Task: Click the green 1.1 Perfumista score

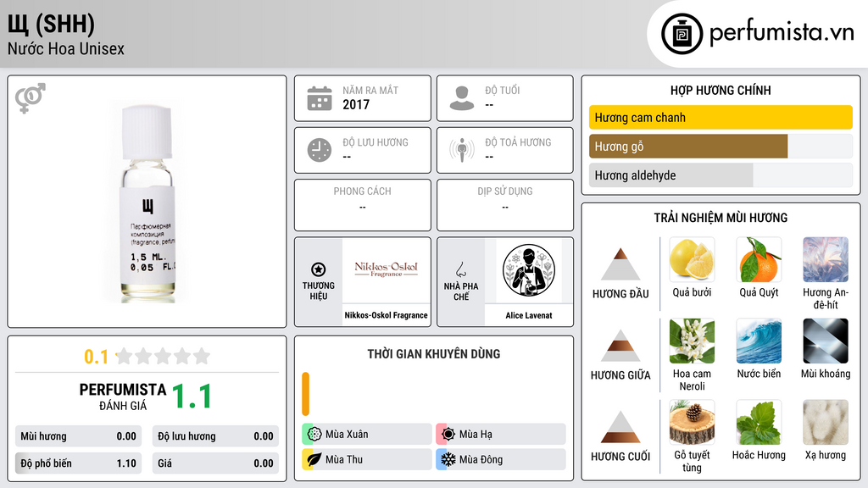Action: click(x=192, y=396)
